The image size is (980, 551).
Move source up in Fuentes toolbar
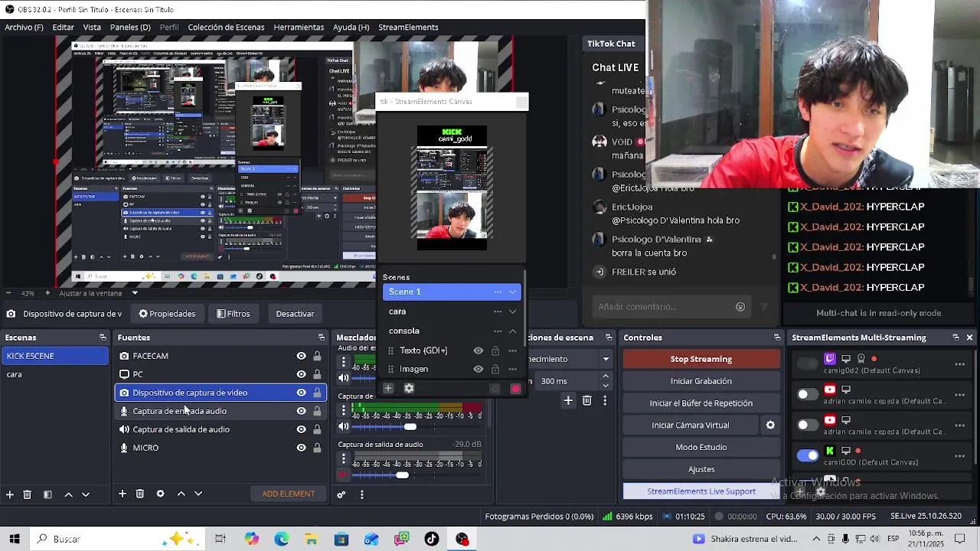click(x=181, y=494)
